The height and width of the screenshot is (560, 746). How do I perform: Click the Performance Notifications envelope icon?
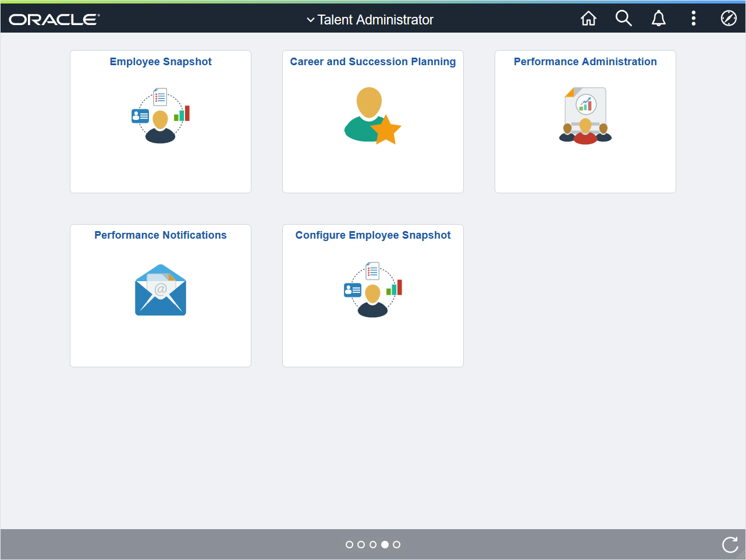pyautogui.click(x=161, y=290)
